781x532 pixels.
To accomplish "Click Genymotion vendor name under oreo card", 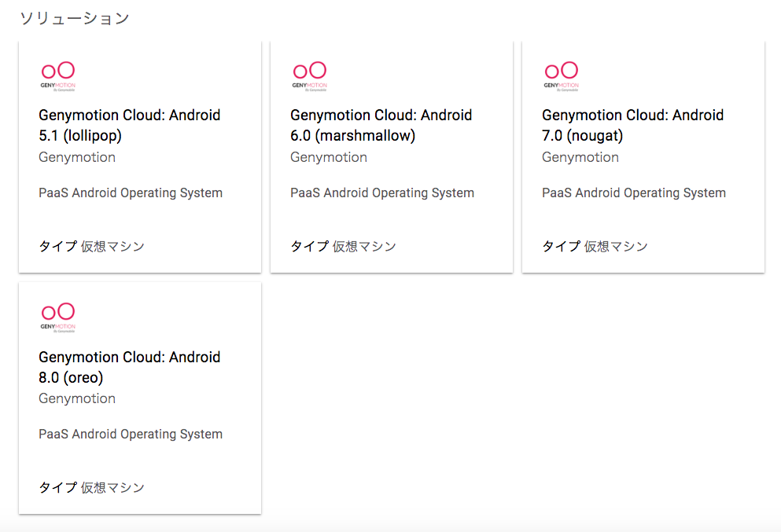I will tap(77, 398).
